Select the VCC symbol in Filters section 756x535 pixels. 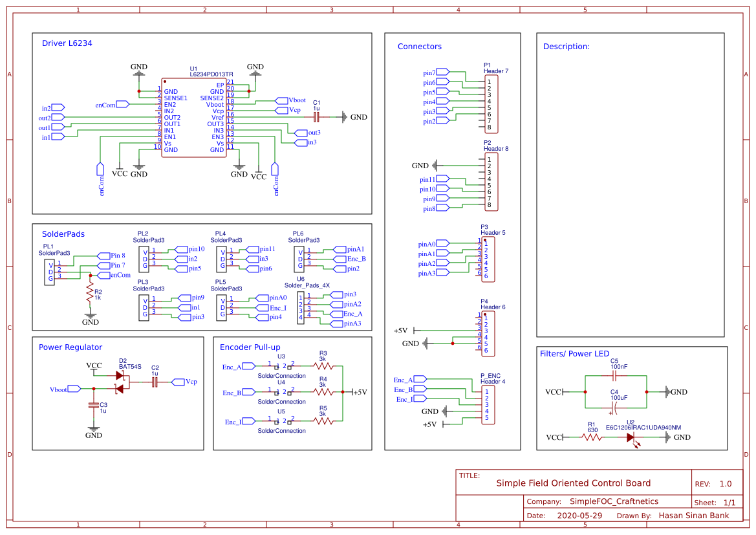tap(554, 391)
